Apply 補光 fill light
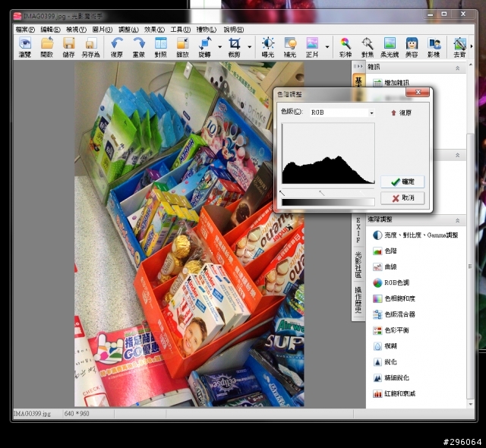The height and width of the screenshot is (448, 486). (290, 47)
